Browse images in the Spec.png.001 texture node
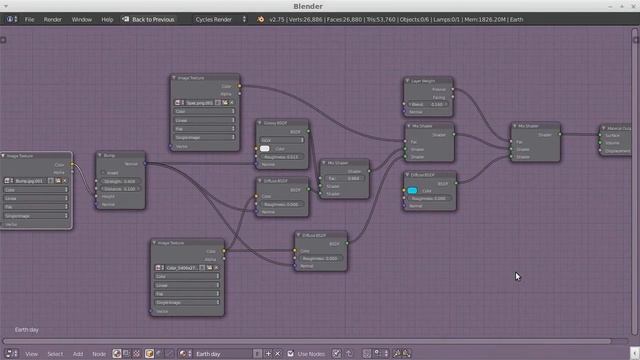The height and width of the screenshot is (360, 640). tap(179, 102)
